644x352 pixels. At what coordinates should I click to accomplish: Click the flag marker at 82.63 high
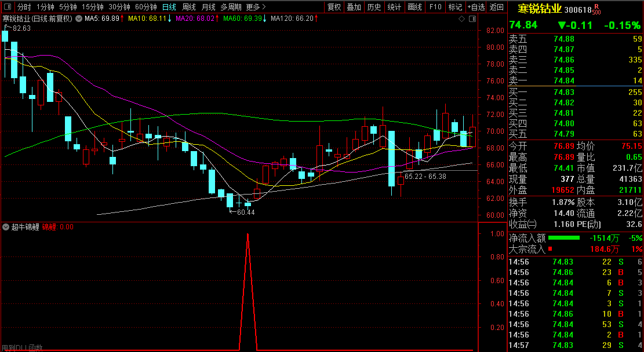coord(6,28)
